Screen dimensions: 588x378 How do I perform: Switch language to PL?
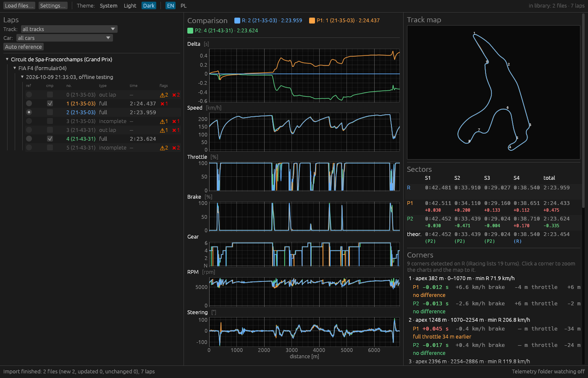[x=184, y=5]
